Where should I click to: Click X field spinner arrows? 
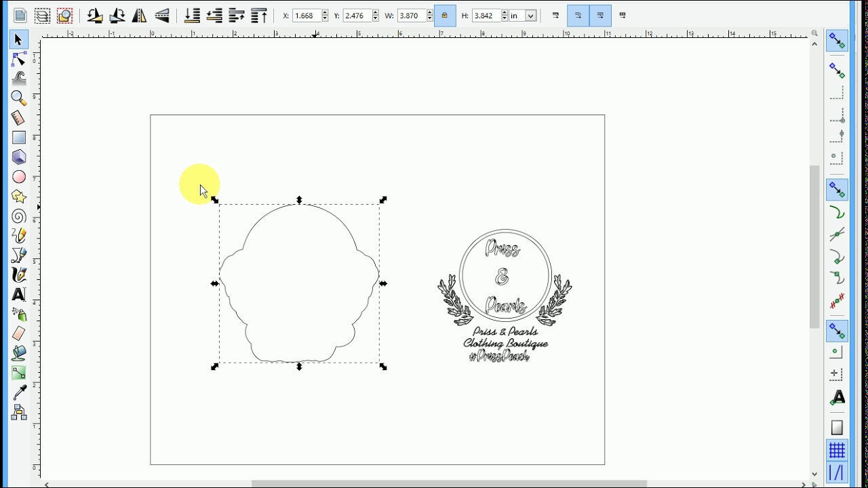point(325,16)
